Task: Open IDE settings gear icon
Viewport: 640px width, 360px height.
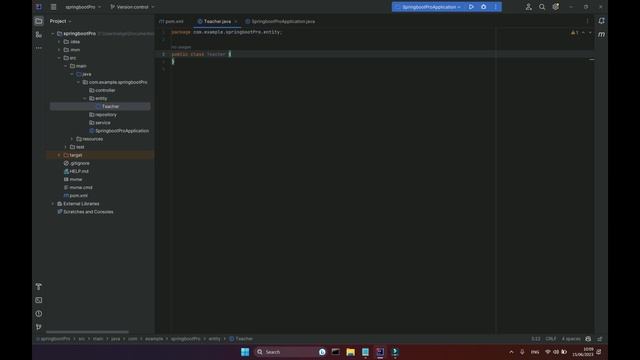Action: 556,7
